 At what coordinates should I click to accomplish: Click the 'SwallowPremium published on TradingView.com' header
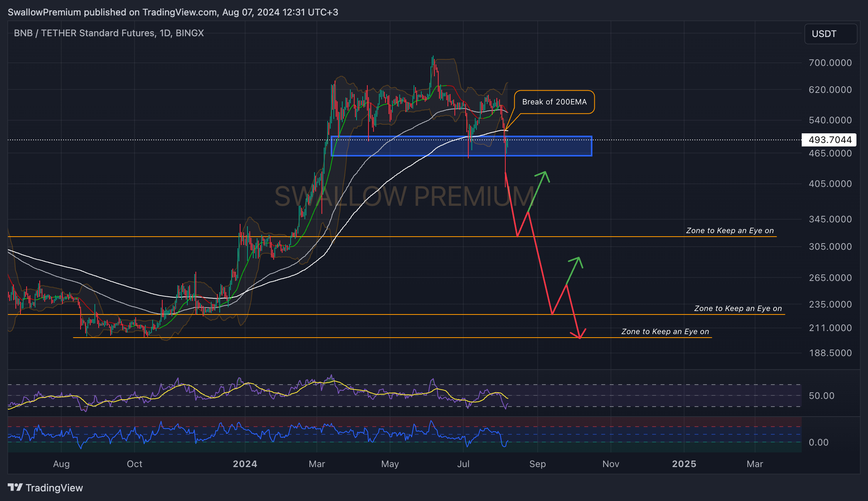[112, 12]
